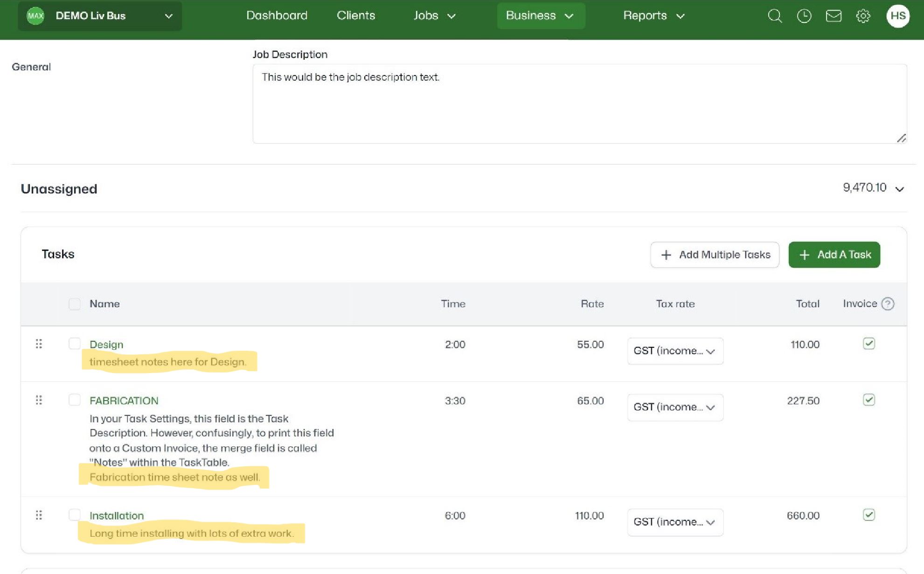Click the Name column header
Image resolution: width=924 pixels, height=574 pixels.
pos(104,304)
